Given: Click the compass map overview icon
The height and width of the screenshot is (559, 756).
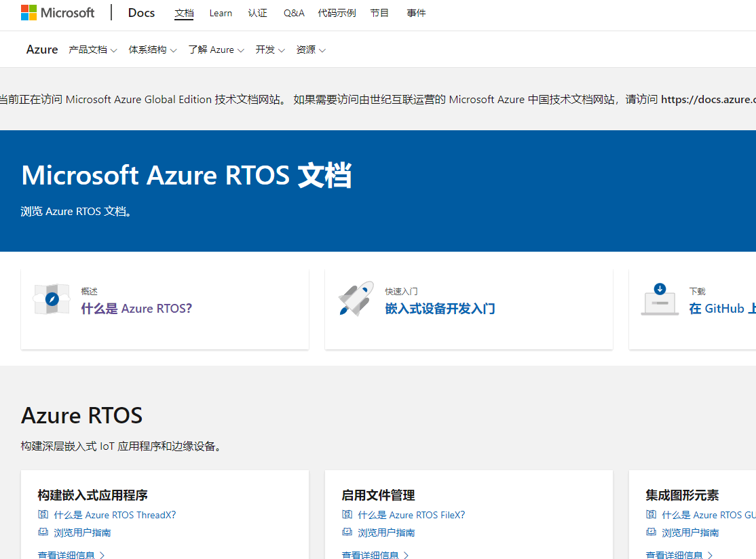Looking at the screenshot, I should click(52, 299).
